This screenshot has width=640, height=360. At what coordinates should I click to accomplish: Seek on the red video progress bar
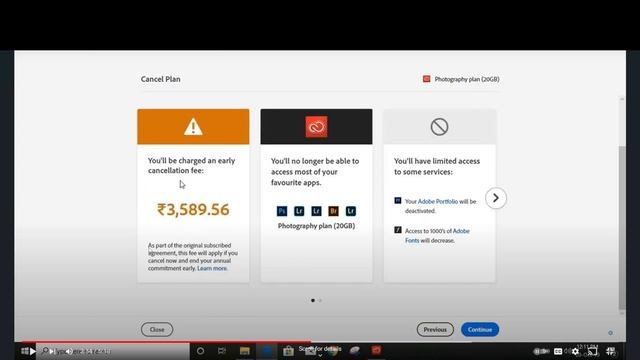[x=167, y=342]
